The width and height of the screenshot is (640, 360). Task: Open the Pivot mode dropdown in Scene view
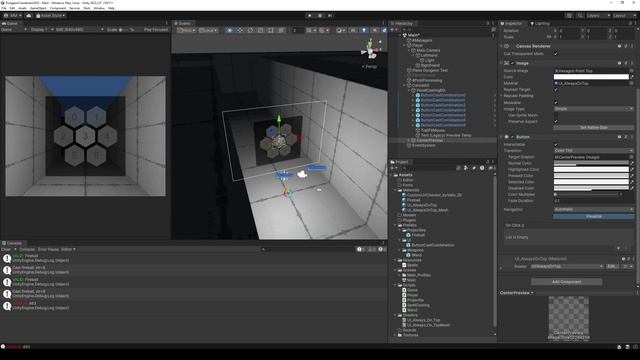click(x=186, y=30)
